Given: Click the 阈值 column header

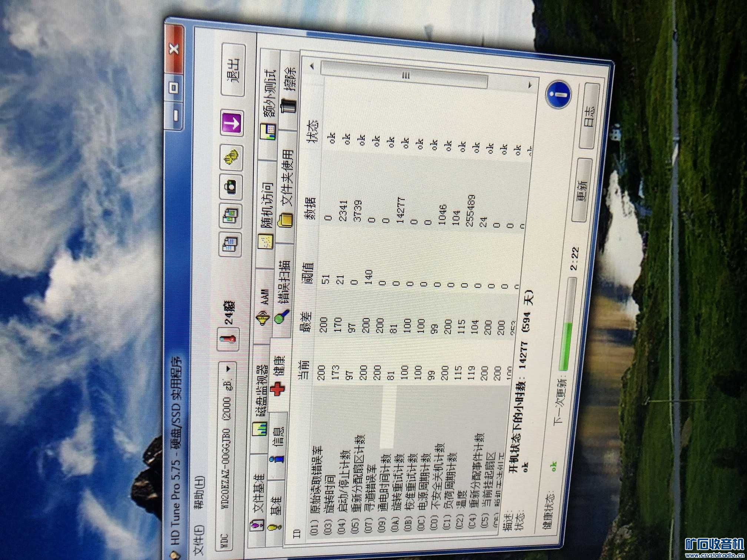Looking at the screenshot, I should [x=308, y=273].
